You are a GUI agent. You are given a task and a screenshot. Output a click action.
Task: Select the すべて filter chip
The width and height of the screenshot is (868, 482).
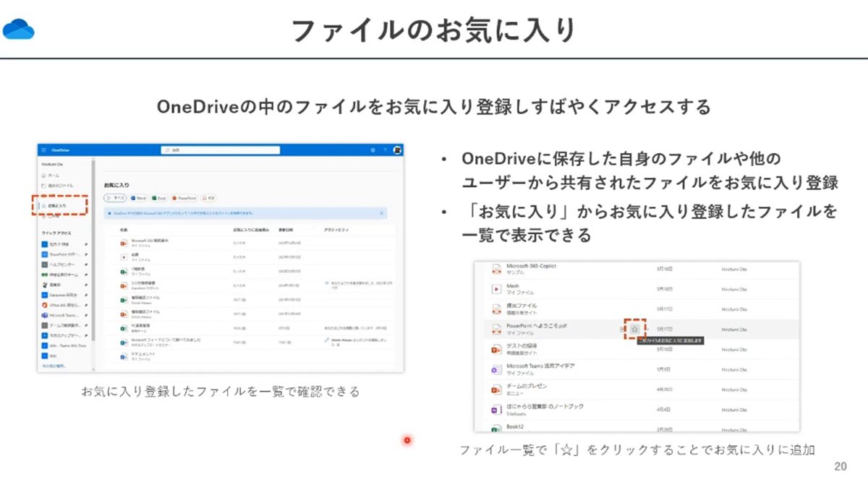(115, 198)
